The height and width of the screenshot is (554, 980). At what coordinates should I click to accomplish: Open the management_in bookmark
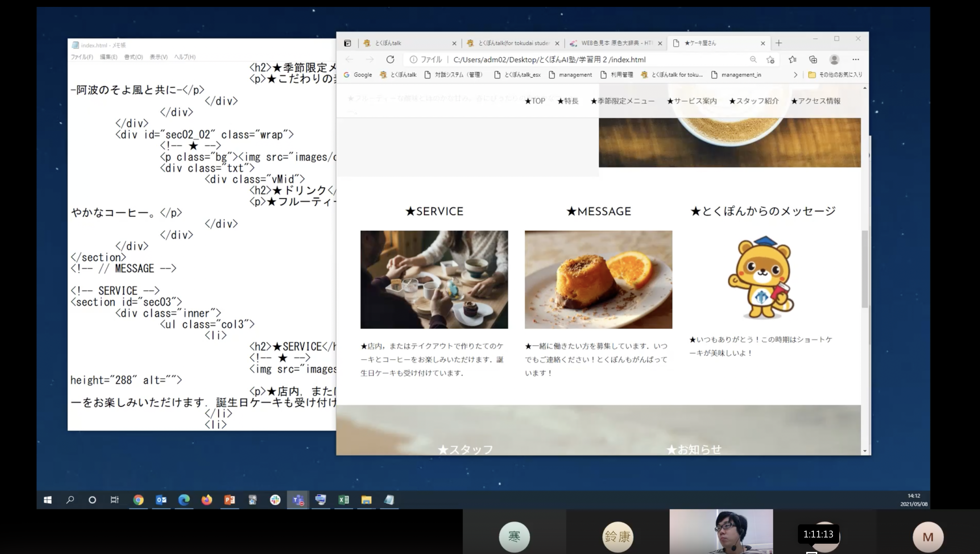click(x=736, y=74)
